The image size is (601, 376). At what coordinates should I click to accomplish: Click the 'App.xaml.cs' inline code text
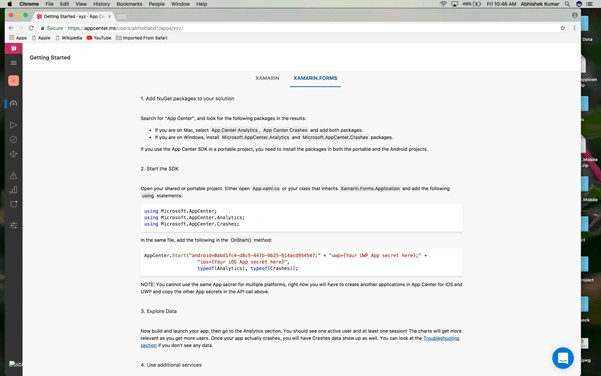click(266, 189)
